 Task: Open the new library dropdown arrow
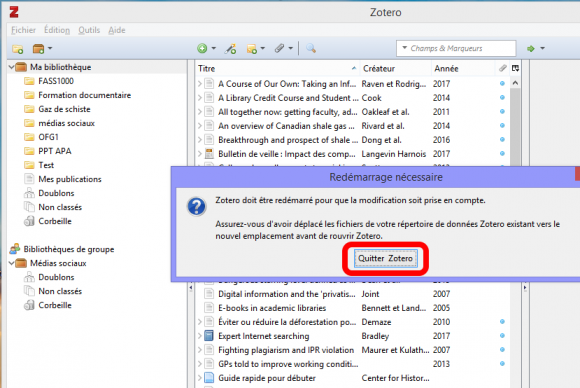pos(50,48)
